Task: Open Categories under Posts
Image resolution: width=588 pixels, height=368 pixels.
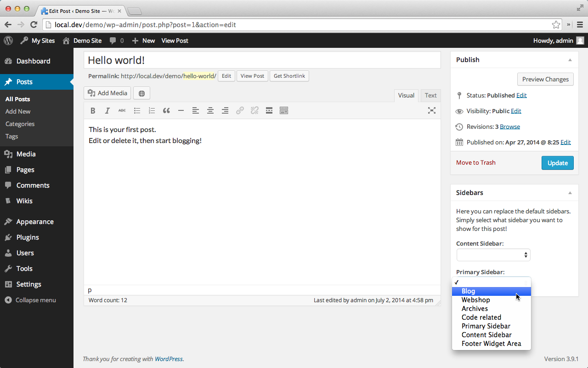Action: [x=20, y=124]
